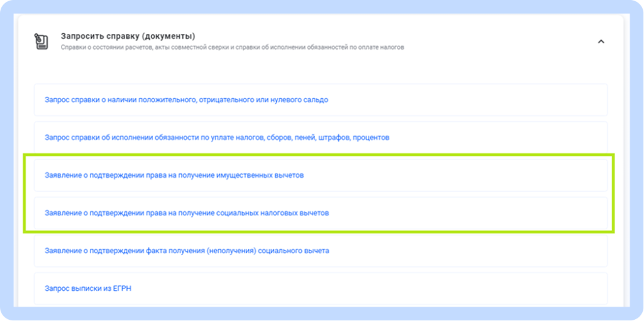Open the "социальных налоговых вычетов" statement link

[x=187, y=213]
